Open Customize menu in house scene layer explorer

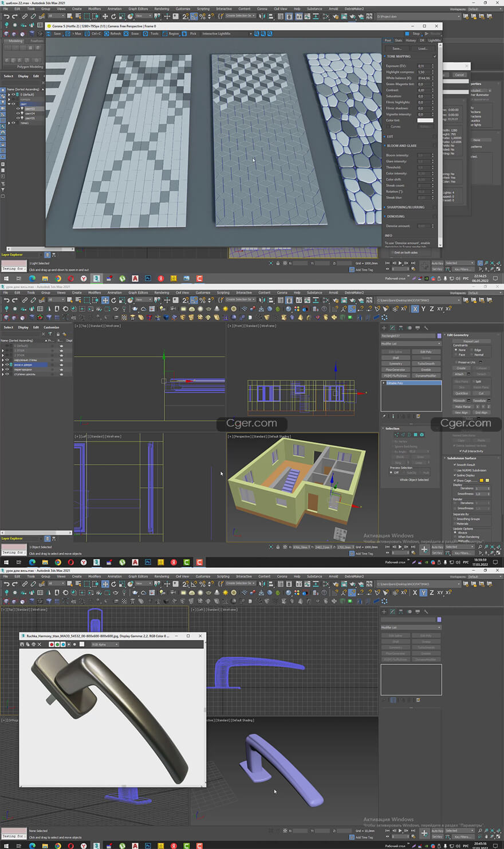52,327
